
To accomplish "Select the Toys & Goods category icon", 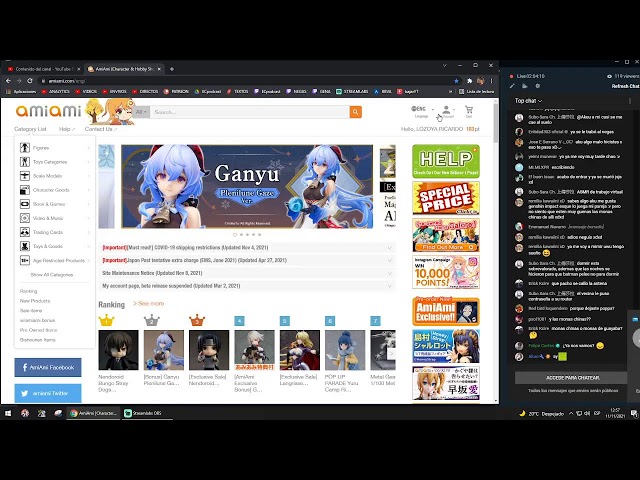I will (x=25, y=246).
